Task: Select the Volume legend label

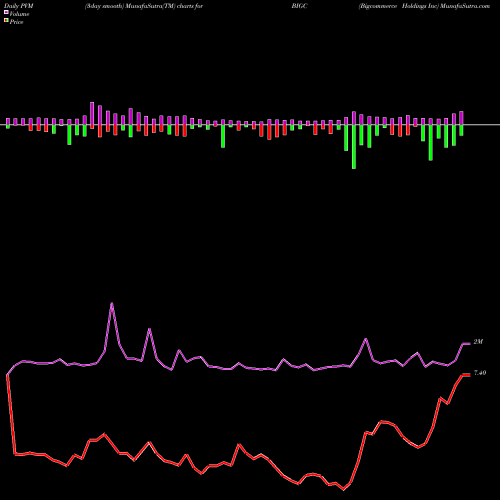Action: pyautogui.click(x=19, y=14)
